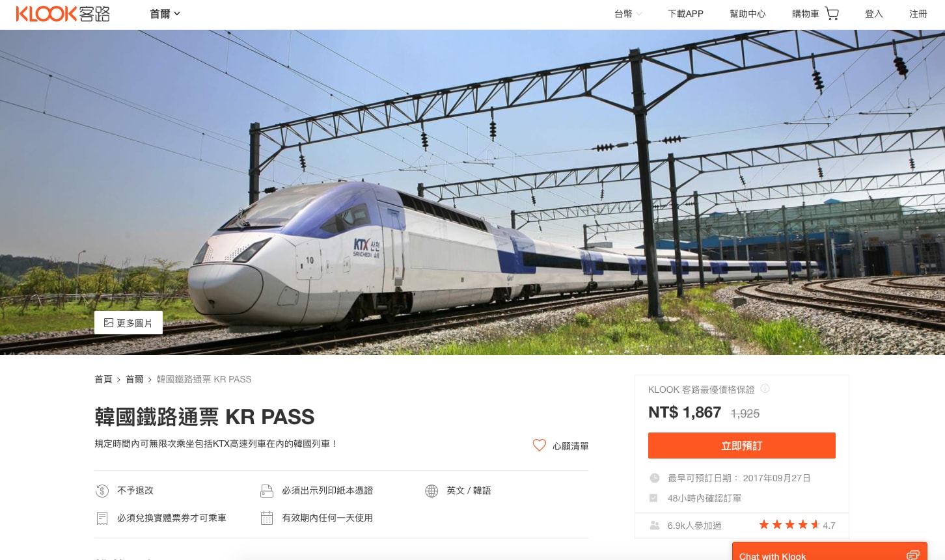The height and width of the screenshot is (560, 945).
Task: Open 幫助中心 help center
Action: (x=748, y=14)
